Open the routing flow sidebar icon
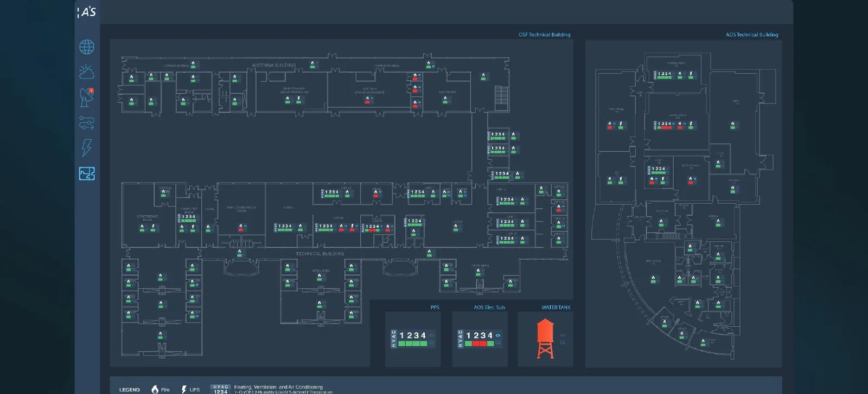This screenshot has height=394, width=868. click(87, 123)
